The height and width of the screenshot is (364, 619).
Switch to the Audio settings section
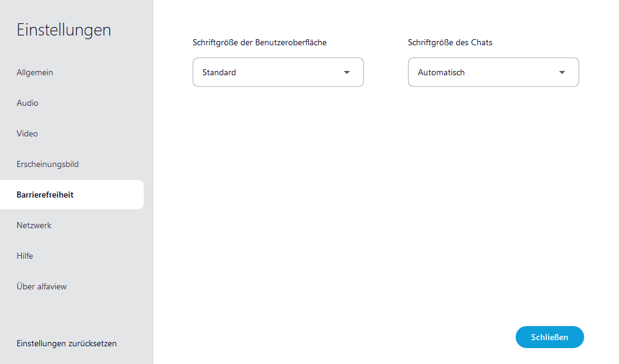[28, 103]
